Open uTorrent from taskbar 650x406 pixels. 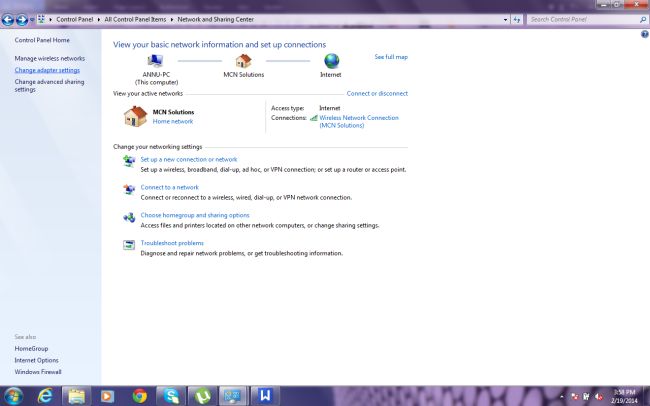pos(202,396)
